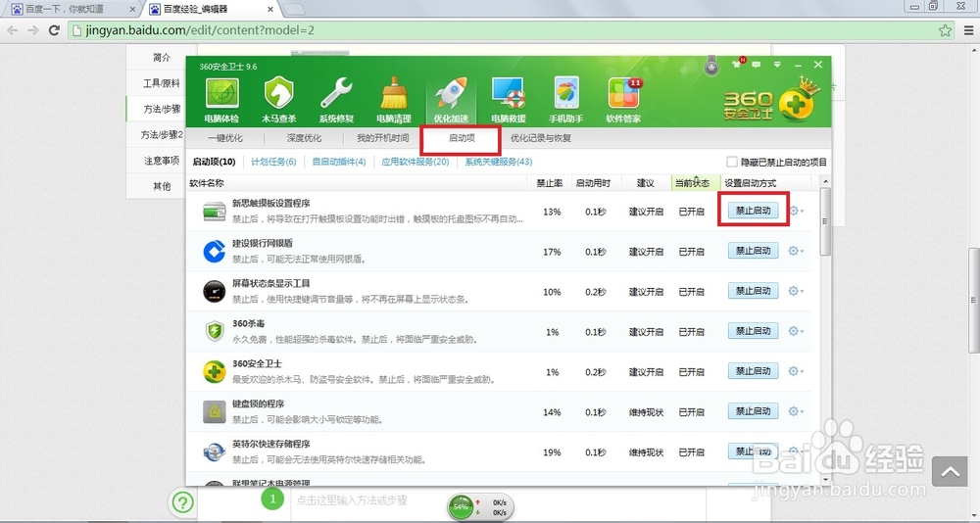Click the scroll-to-top arrow button
The height and width of the screenshot is (523, 980).
(x=950, y=472)
